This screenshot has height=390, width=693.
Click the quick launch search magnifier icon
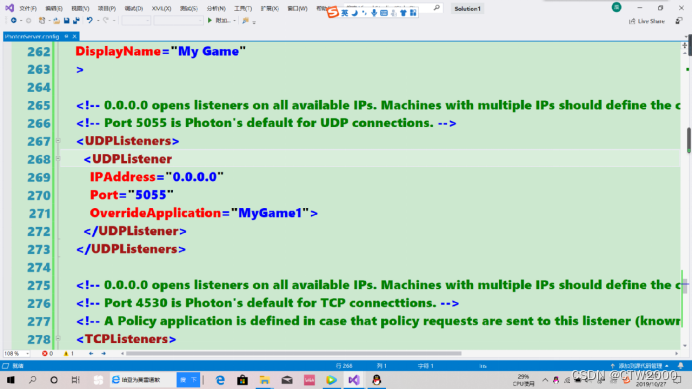[437, 8]
